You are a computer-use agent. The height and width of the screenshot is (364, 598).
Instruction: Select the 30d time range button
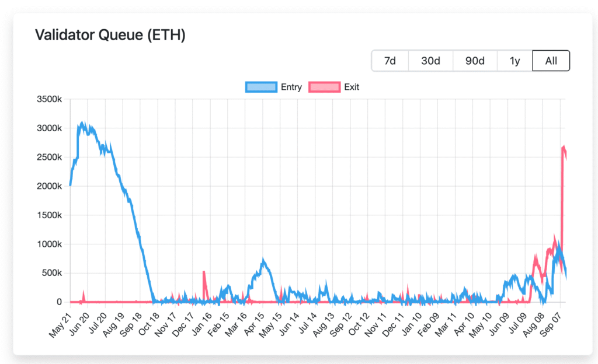coord(430,61)
